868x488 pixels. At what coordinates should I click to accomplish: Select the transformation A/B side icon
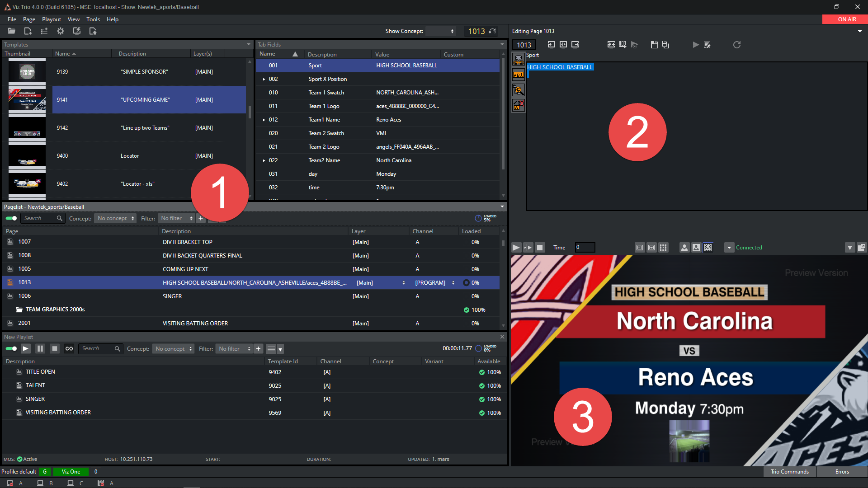click(519, 106)
